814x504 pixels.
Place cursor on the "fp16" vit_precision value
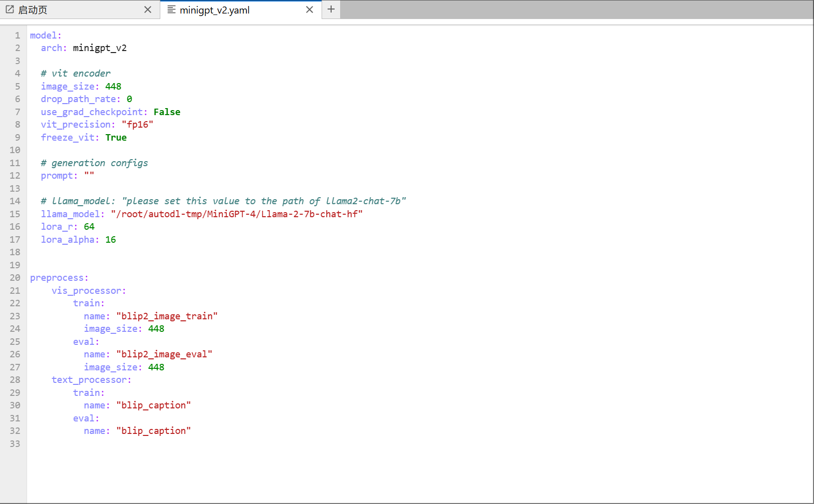pos(137,125)
